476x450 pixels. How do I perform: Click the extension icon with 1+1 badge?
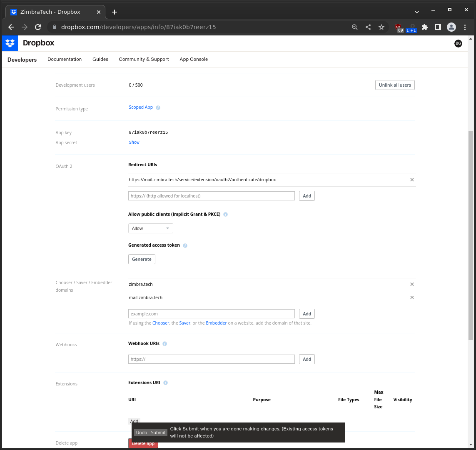click(411, 28)
